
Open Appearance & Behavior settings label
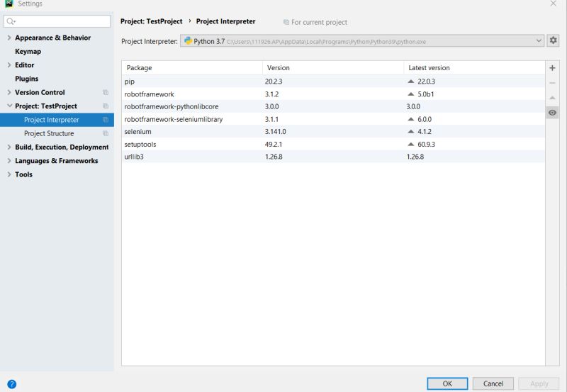pos(52,38)
